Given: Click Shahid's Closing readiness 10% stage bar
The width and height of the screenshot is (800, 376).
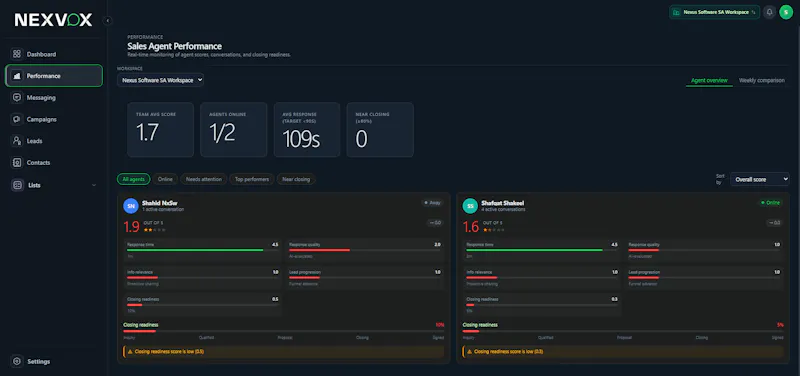Looking at the screenshot, I should tap(284, 331).
